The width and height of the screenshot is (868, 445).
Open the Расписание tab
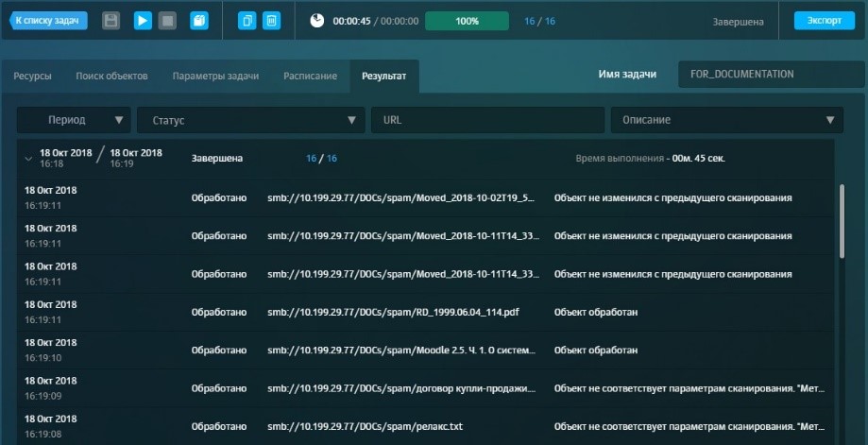click(x=310, y=76)
